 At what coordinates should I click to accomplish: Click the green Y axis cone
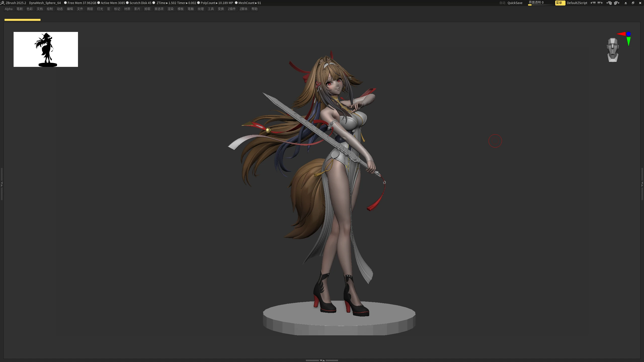(x=629, y=41)
